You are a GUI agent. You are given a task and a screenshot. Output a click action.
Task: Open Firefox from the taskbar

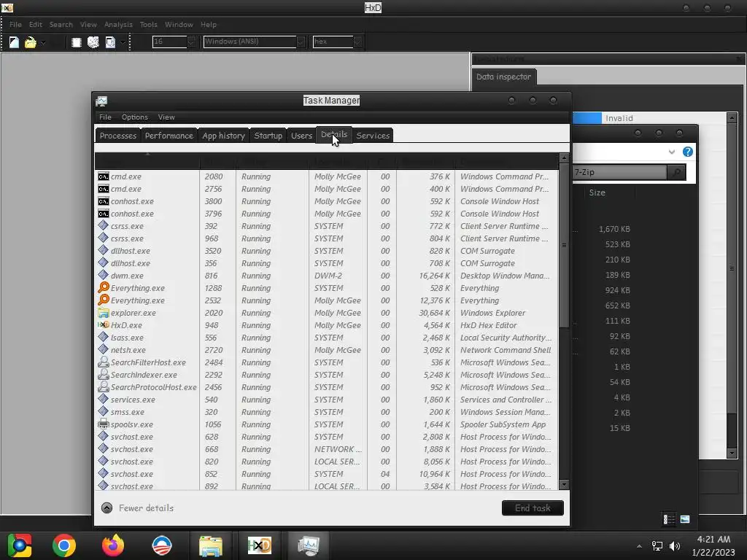113,545
